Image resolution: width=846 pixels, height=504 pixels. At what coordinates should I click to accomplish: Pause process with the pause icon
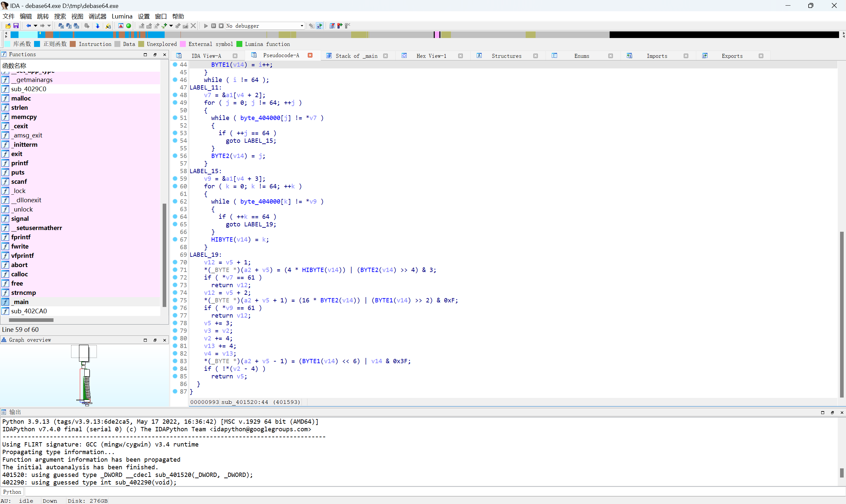214,26
